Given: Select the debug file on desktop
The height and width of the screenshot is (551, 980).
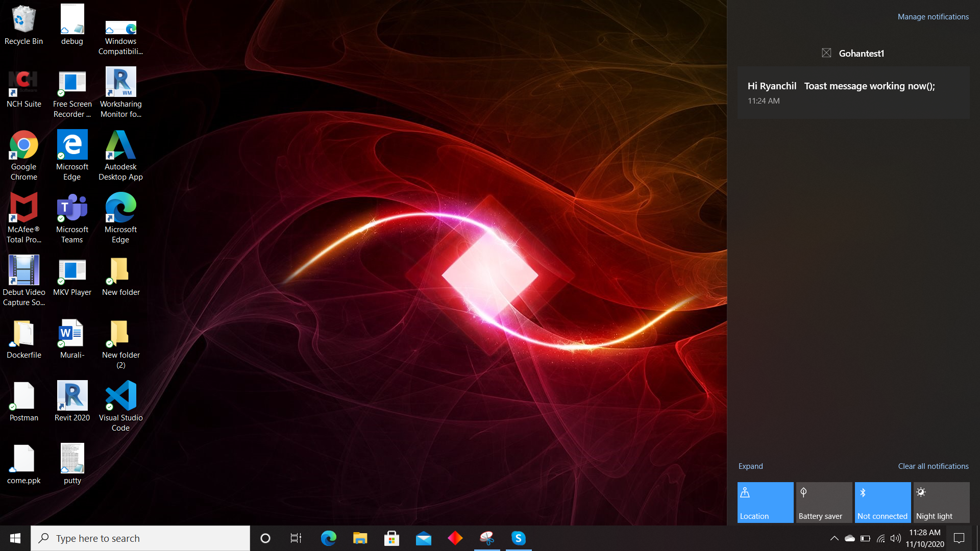Looking at the screenshot, I should [x=72, y=25].
